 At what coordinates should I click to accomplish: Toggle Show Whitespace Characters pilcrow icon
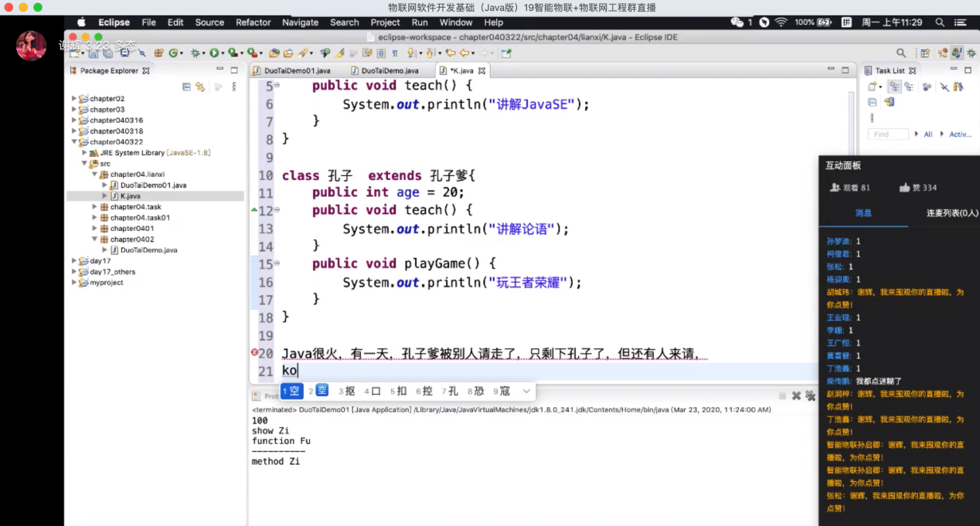coord(395,53)
